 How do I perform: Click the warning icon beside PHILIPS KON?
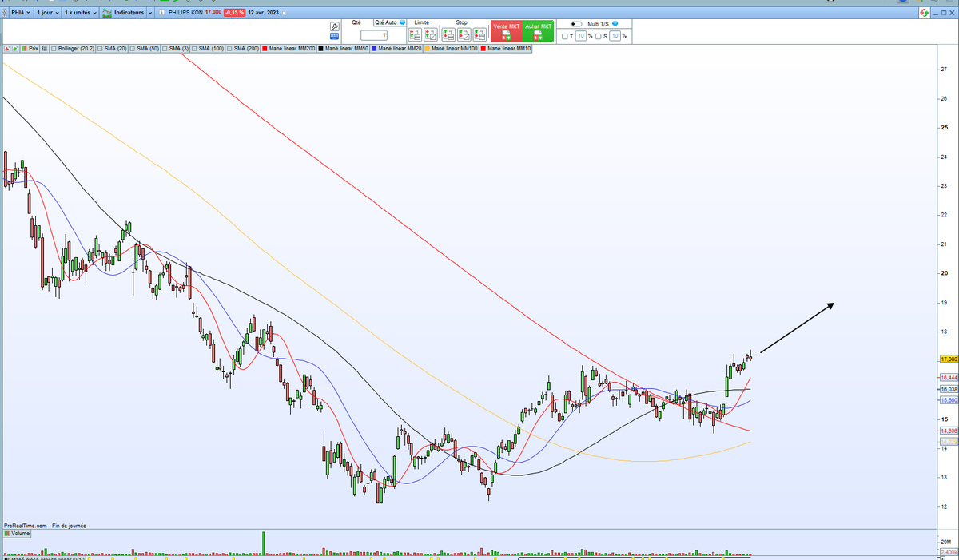click(x=161, y=13)
